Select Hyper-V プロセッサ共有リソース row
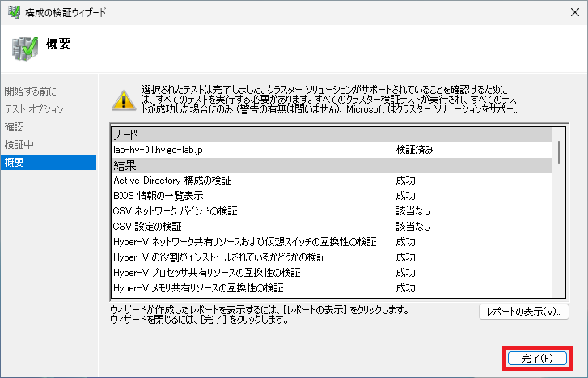This screenshot has height=378, width=588. point(332,273)
